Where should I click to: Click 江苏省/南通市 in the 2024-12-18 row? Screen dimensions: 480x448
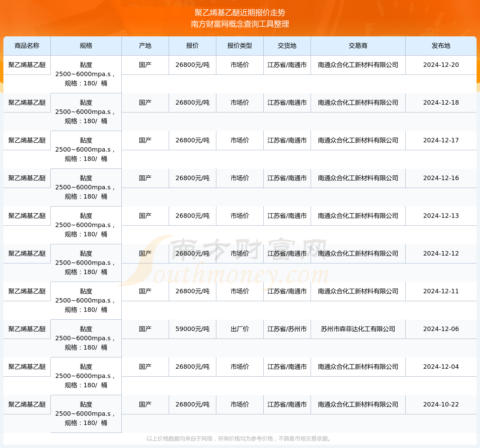point(287,103)
